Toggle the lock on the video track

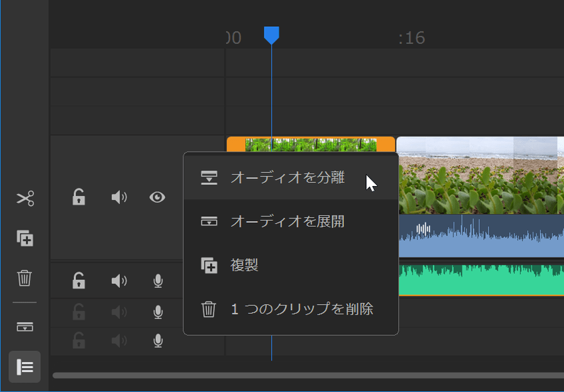click(x=78, y=198)
